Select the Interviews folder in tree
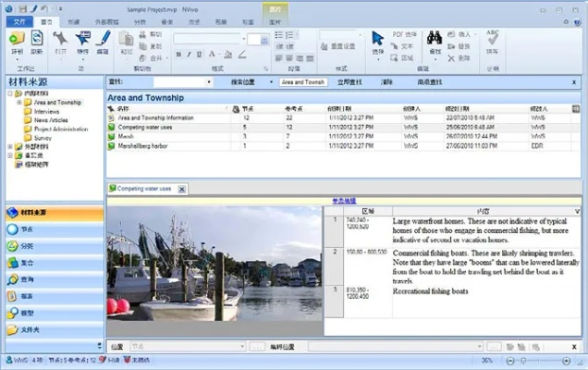 coord(47,111)
